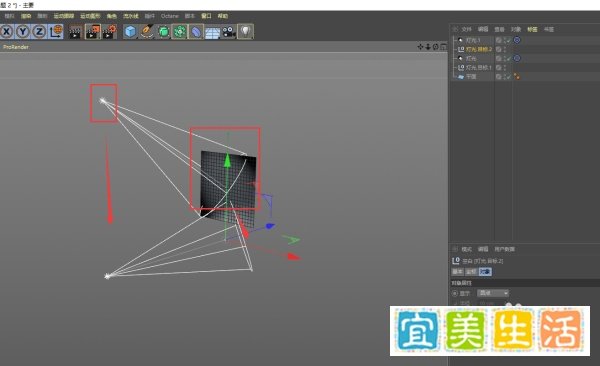600x366 pixels.
Task: Click the blue deformer icon
Action: pos(196,32)
